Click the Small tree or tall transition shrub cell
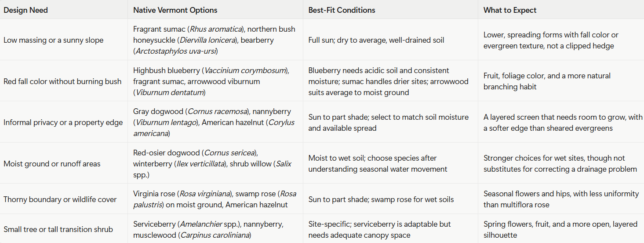Image resolution: width=644 pixels, height=243 pixels. pyautogui.click(x=64, y=229)
